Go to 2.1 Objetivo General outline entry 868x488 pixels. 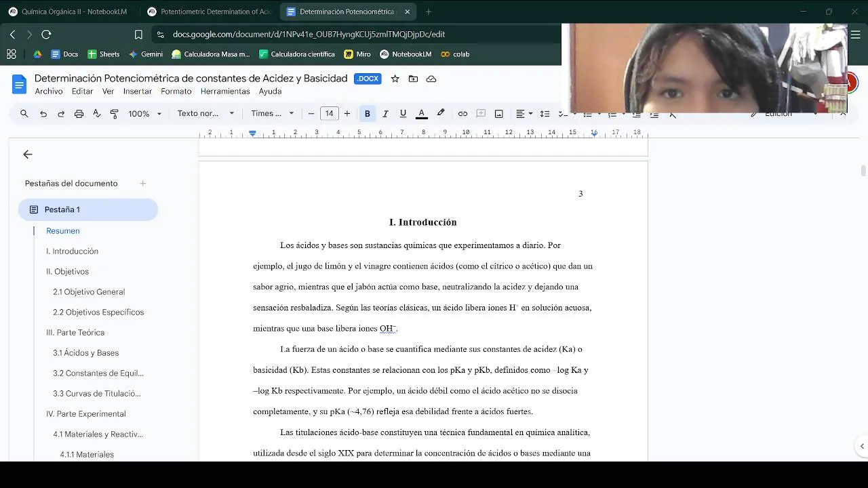(x=89, y=292)
